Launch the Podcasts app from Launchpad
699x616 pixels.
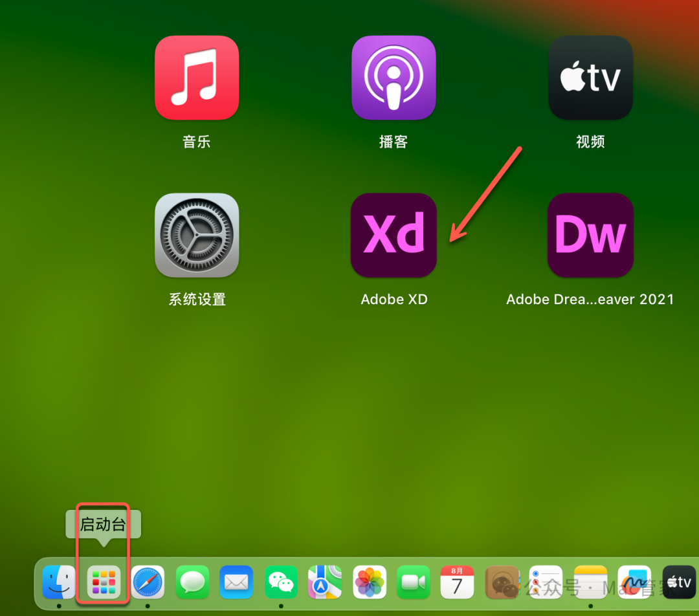pos(394,78)
